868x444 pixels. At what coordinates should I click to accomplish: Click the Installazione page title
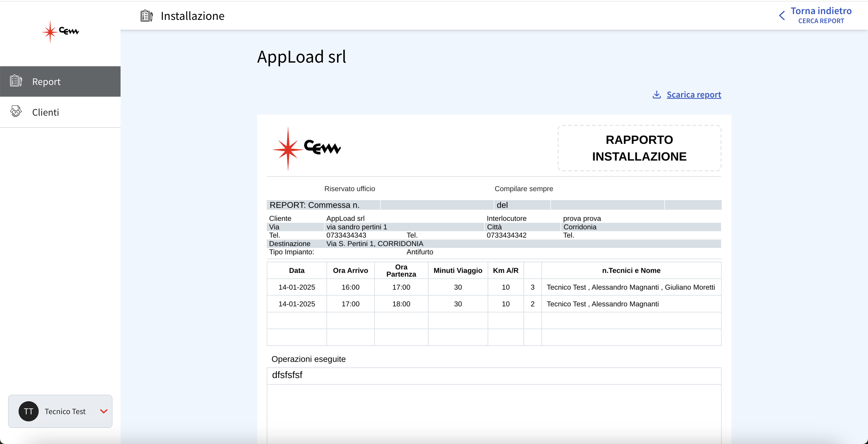[x=192, y=16]
